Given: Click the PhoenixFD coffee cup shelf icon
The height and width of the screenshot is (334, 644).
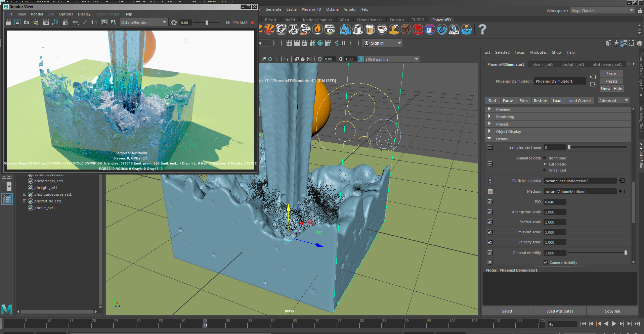Looking at the screenshot, I should (x=382, y=30).
